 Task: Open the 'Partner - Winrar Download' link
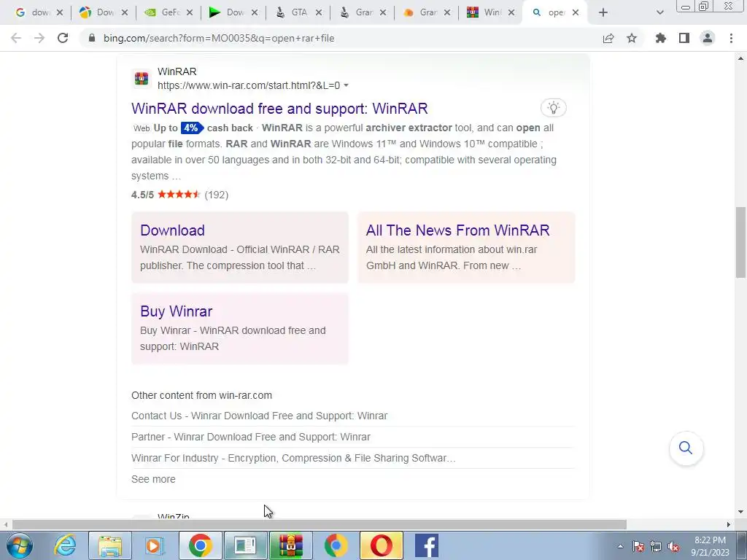tap(251, 437)
